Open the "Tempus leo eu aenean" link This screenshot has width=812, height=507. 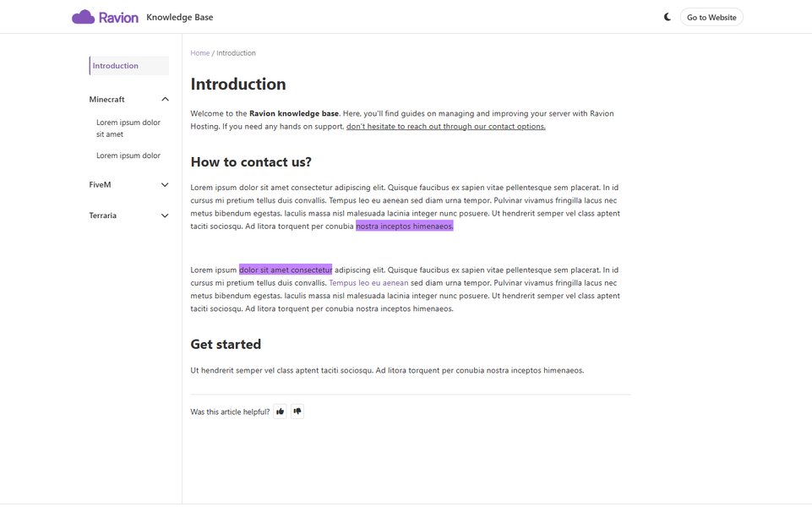(x=368, y=283)
